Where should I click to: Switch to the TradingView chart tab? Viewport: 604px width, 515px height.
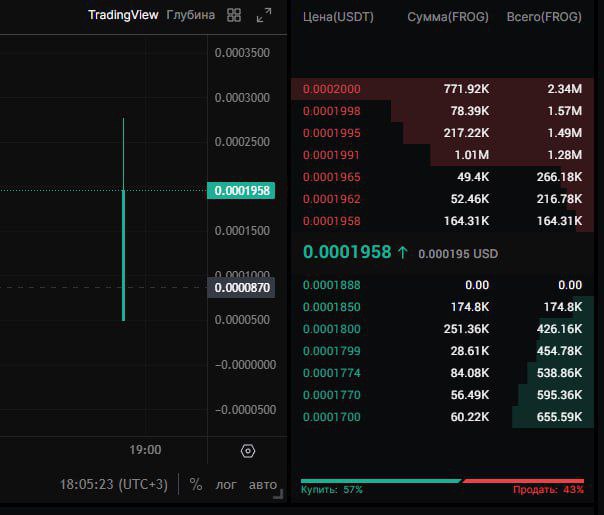[123, 15]
